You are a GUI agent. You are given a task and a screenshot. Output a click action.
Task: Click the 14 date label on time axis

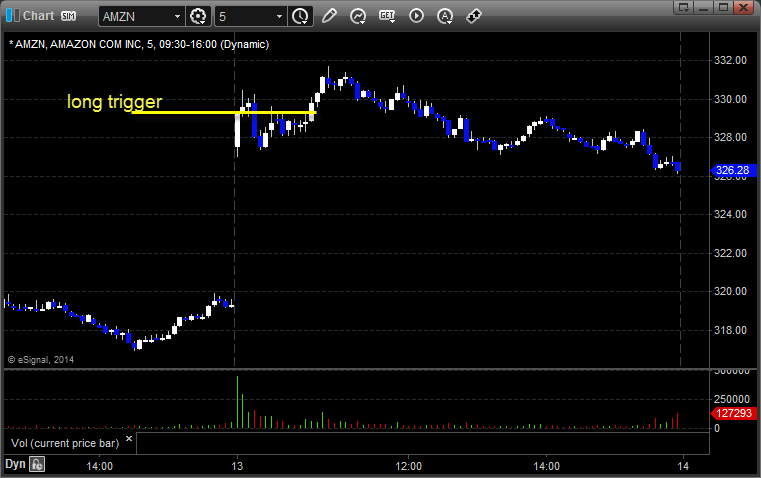[683, 466]
